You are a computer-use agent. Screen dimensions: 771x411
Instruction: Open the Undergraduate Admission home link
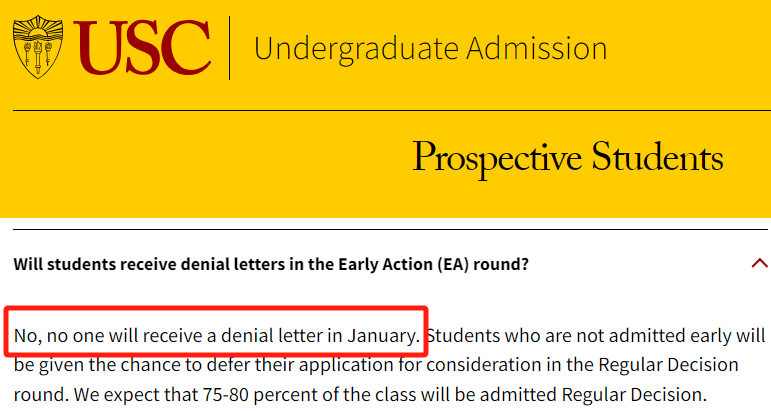[x=430, y=49]
